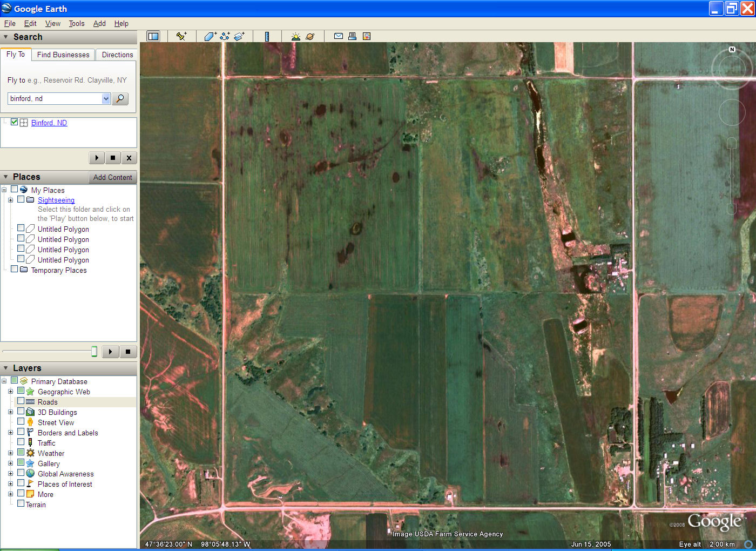Open the Ruler measurement tool
The height and width of the screenshot is (551, 756).
pos(267,36)
